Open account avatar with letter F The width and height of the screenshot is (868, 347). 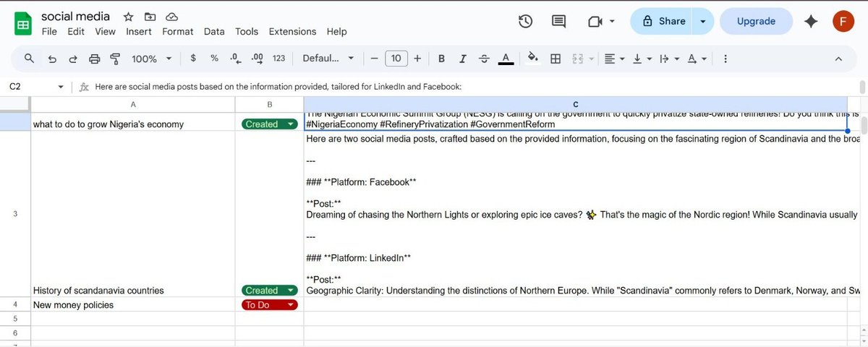[x=843, y=22]
